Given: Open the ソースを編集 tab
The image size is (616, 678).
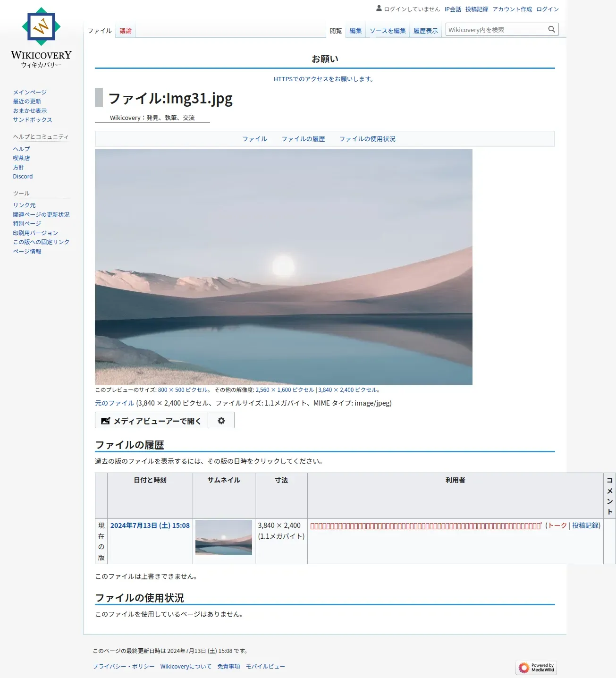Looking at the screenshot, I should [388, 31].
